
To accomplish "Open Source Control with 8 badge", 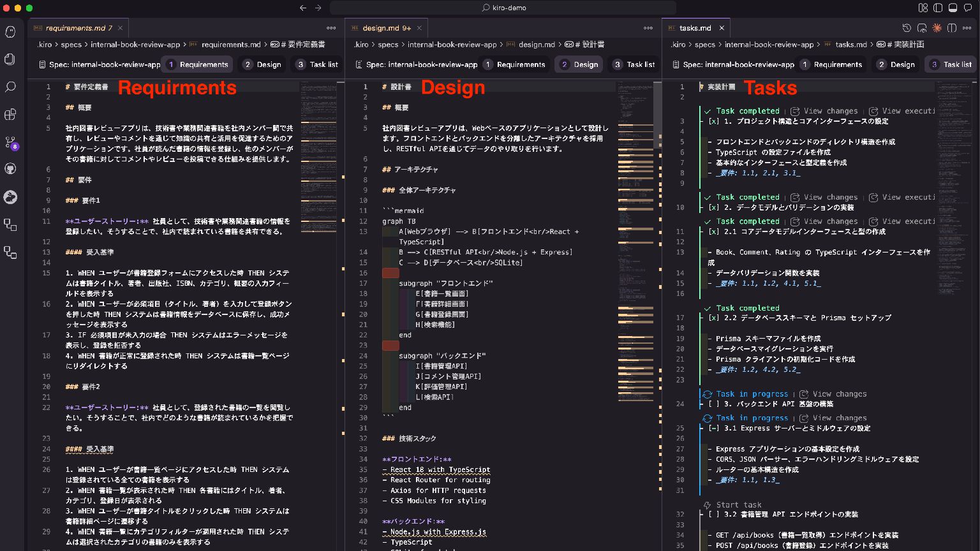I will click(x=10, y=142).
